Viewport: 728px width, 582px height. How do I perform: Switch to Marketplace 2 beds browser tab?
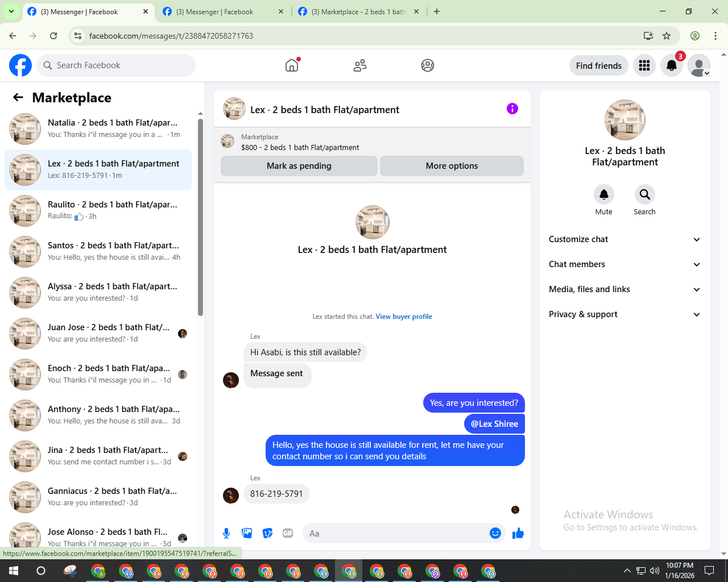point(358,11)
